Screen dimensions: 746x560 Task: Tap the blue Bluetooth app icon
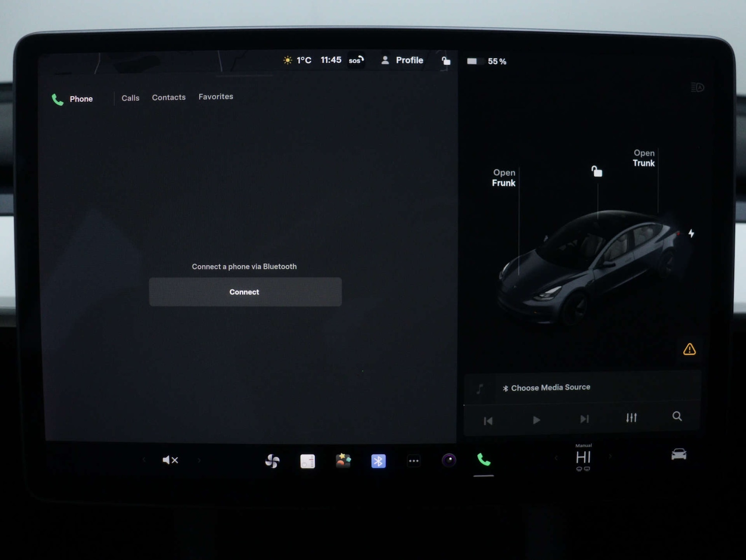click(x=378, y=461)
